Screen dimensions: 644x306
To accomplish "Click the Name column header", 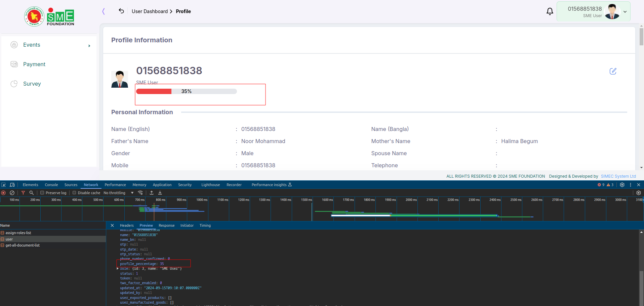I will (53, 225).
